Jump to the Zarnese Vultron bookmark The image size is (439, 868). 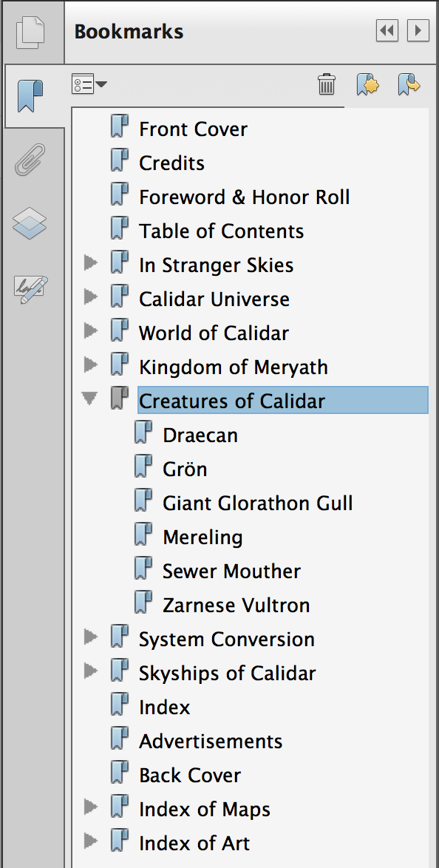(236, 605)
